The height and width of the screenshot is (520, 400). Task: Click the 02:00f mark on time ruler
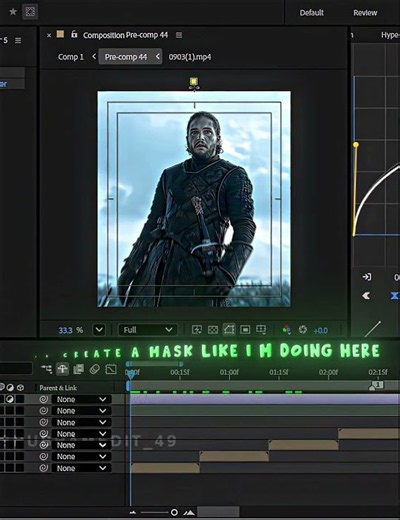pyautogui.click(x=328, y=372)
